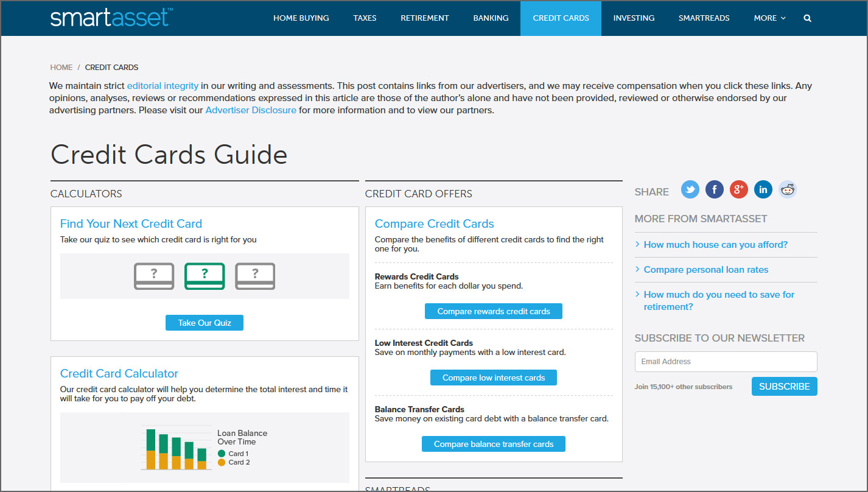868x492 pixels.
Task: Visit the SmartReads section
Action: click(x=704, y=18)
